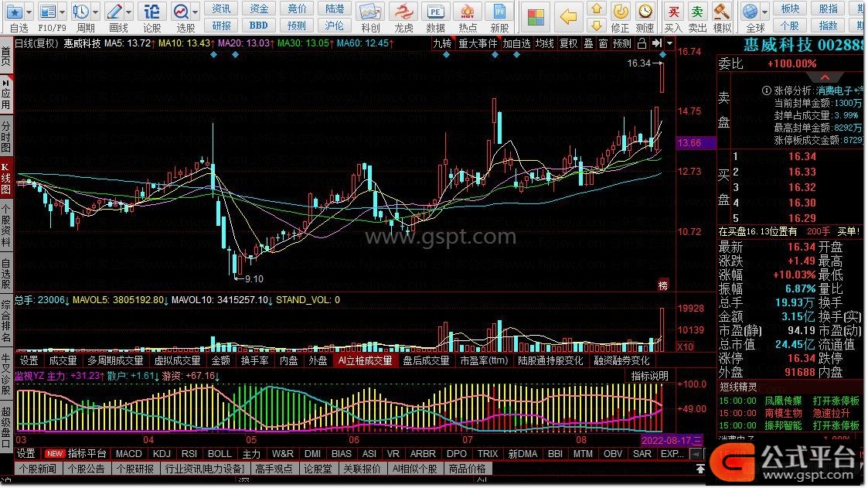This screenshot has width=868, height=488.
Task: Click the 研报 button
Action: coord(221,26)
